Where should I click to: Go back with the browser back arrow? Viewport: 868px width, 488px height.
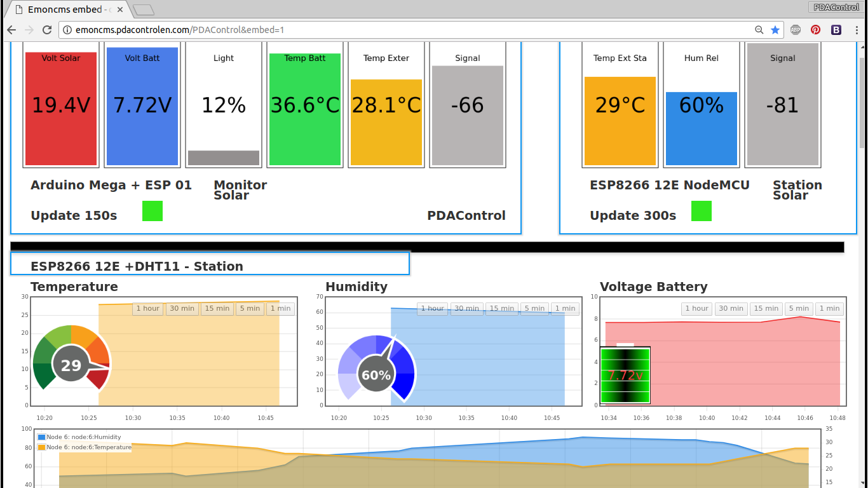click(x=11, y=30)
